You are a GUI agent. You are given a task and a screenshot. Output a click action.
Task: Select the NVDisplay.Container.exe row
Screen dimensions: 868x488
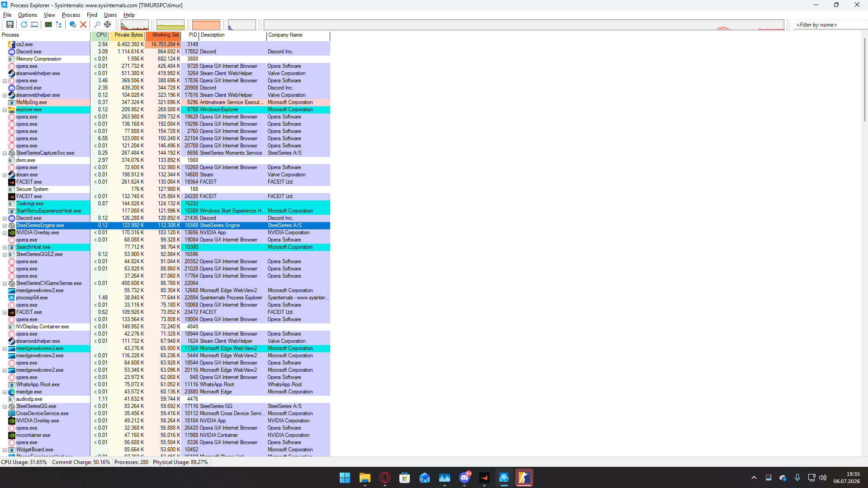click(x=165, y=327)
